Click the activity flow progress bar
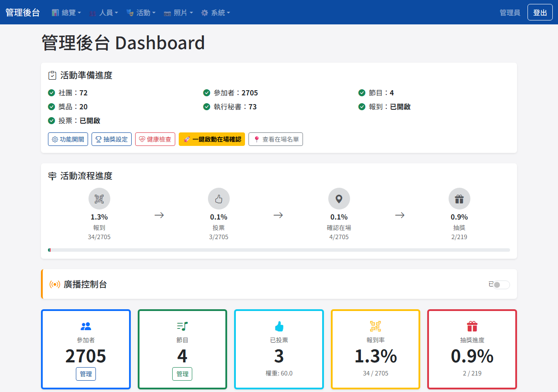The width and height of the screenshot is (558, 392). [279, 250]
